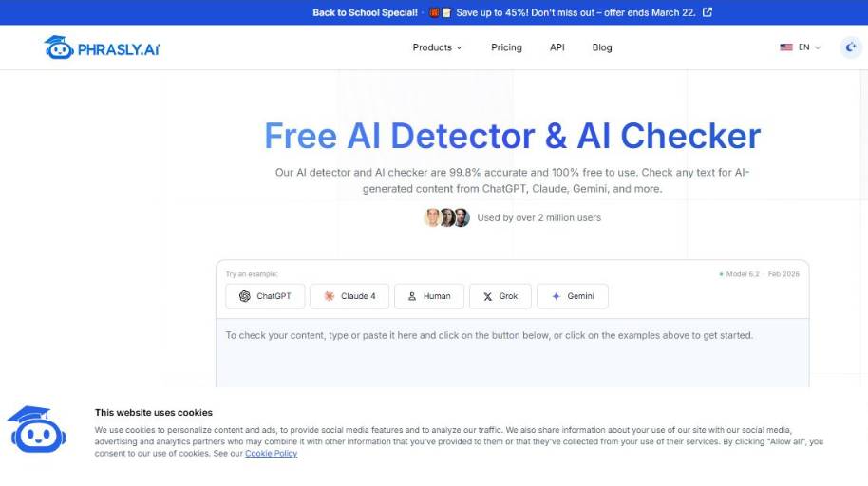Click the Claude 4 starburst icon

pos(329,296)
